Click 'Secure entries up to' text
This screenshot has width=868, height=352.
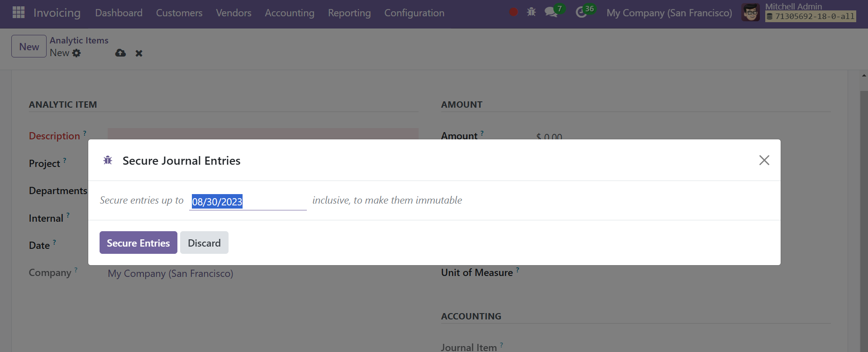point(142,200)
